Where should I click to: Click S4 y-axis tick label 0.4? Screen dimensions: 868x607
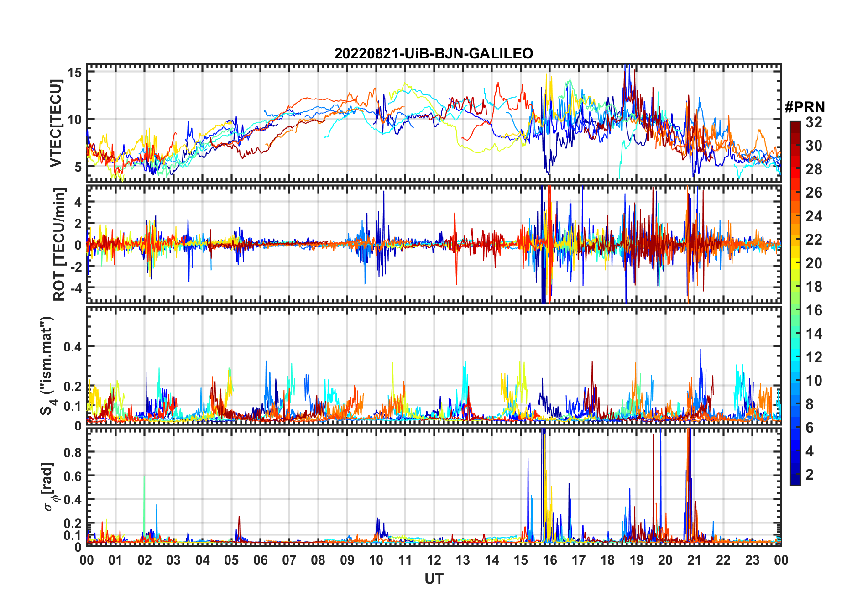click(x=73, y=346)
